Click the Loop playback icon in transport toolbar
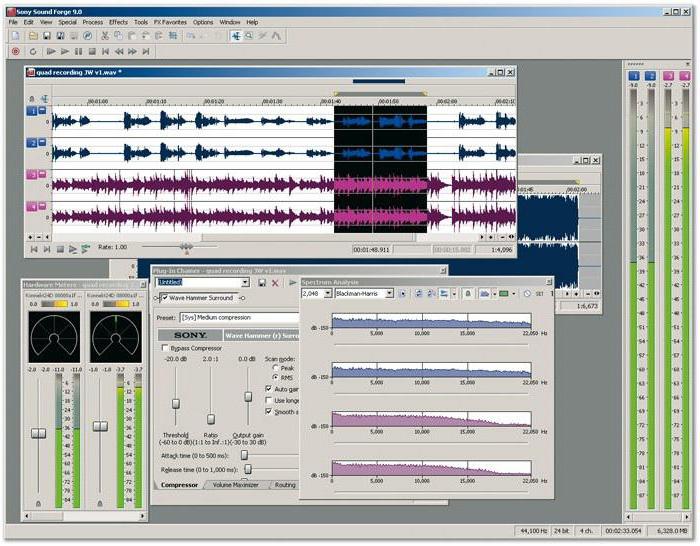This screenshot has height=546, width=700. (32, 51)
